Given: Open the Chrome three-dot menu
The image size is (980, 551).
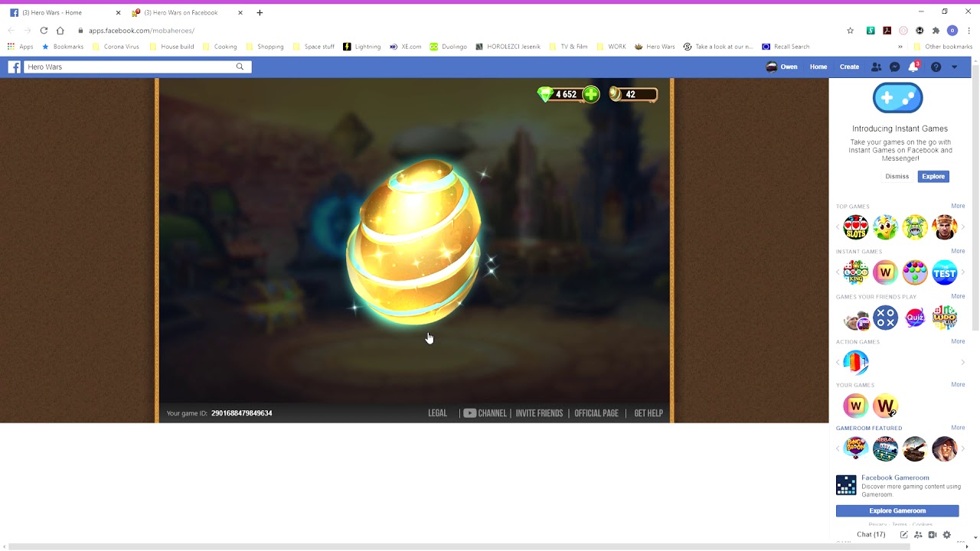Looking at the screenshot, I should pos(969,31).
